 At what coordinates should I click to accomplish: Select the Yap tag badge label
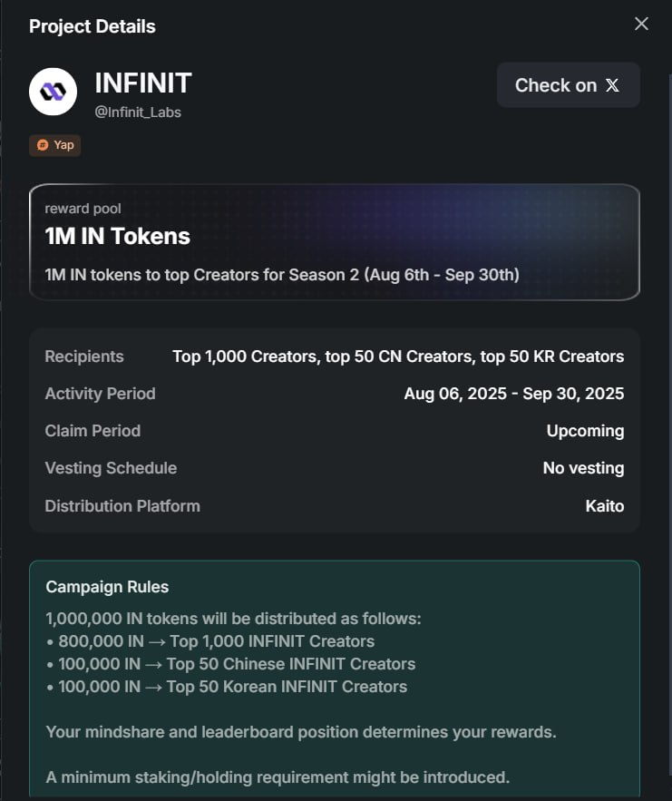click(x=63, y=145)
